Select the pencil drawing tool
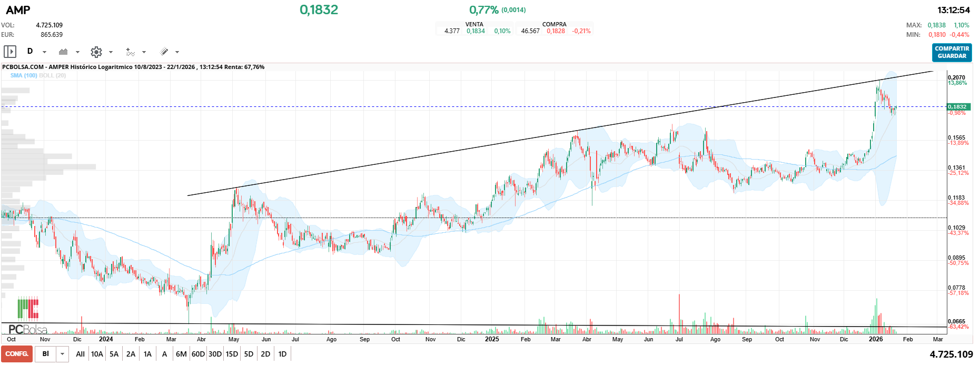This screenshot has width=980, height=365. 164,52
